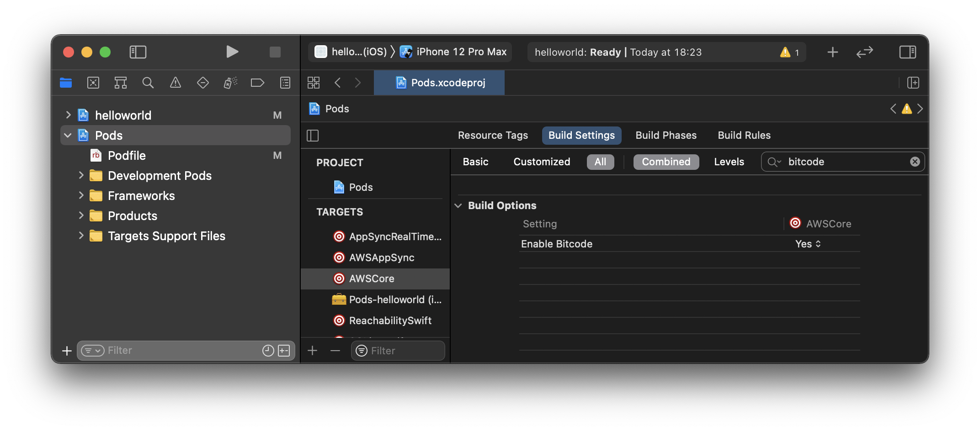
Task: Open the Find navigator magnifier
Action: pyautogui.click(x=148, y=83)
